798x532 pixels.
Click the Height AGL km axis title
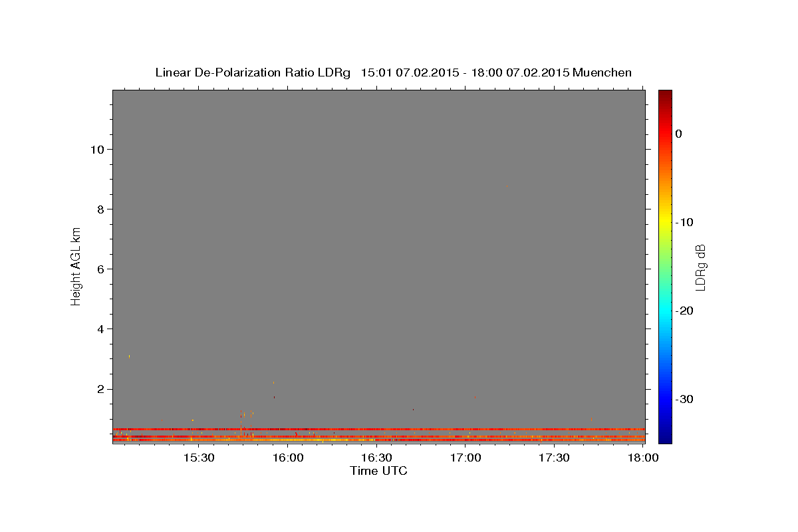(x=76, y=265)
